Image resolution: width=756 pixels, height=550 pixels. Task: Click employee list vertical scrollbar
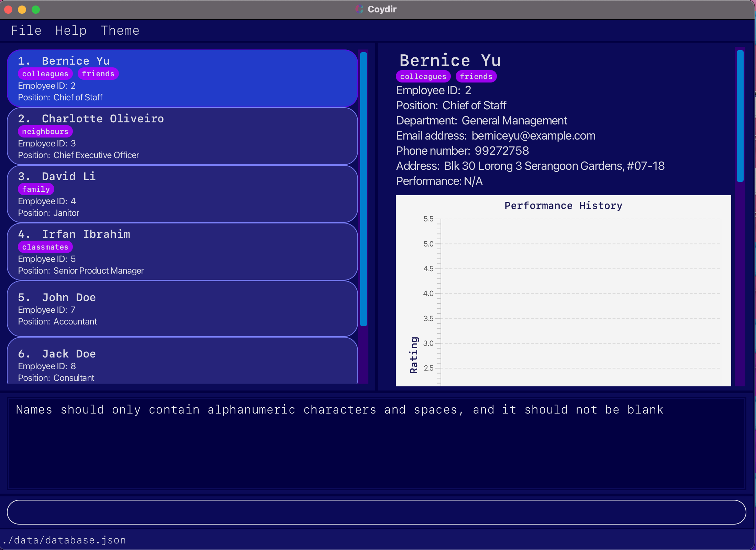tap(364, 188)
